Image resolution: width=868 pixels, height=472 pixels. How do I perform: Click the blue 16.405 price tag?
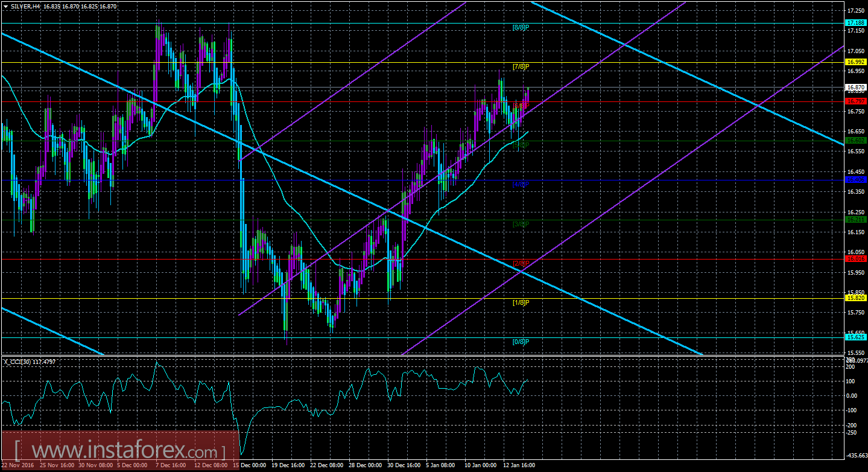[856, 180]
